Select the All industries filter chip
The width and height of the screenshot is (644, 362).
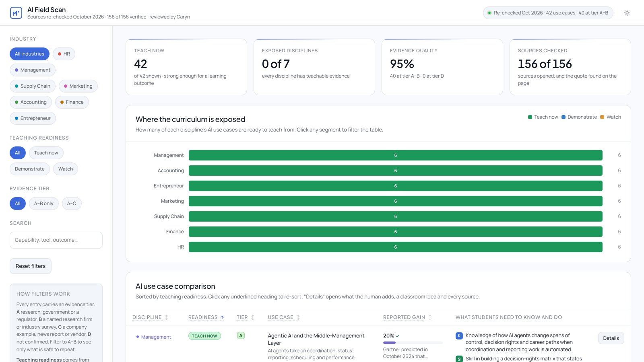[x=29, y=54]
